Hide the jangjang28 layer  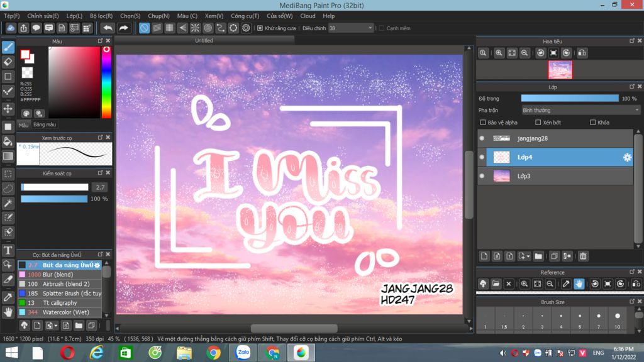point(482,138)
